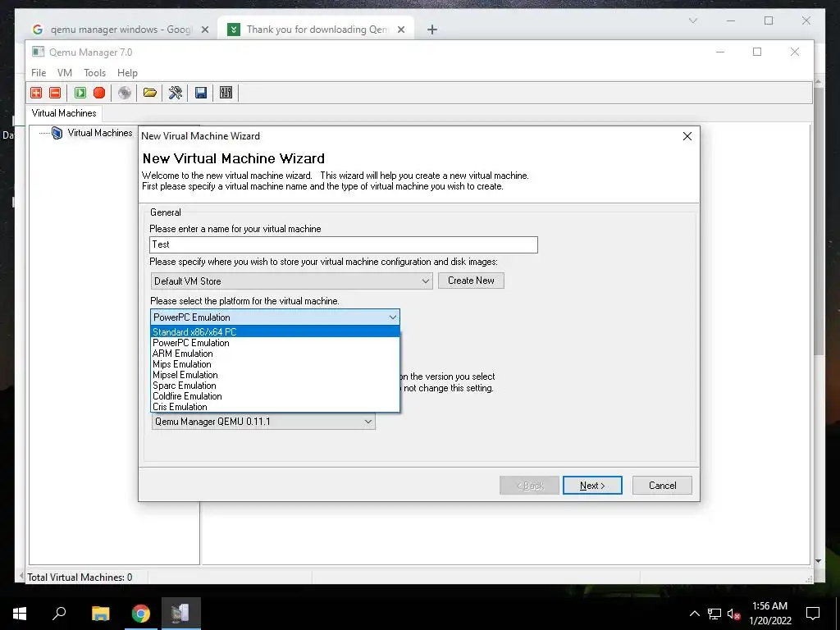Click the Create New button

pos(471,281)
